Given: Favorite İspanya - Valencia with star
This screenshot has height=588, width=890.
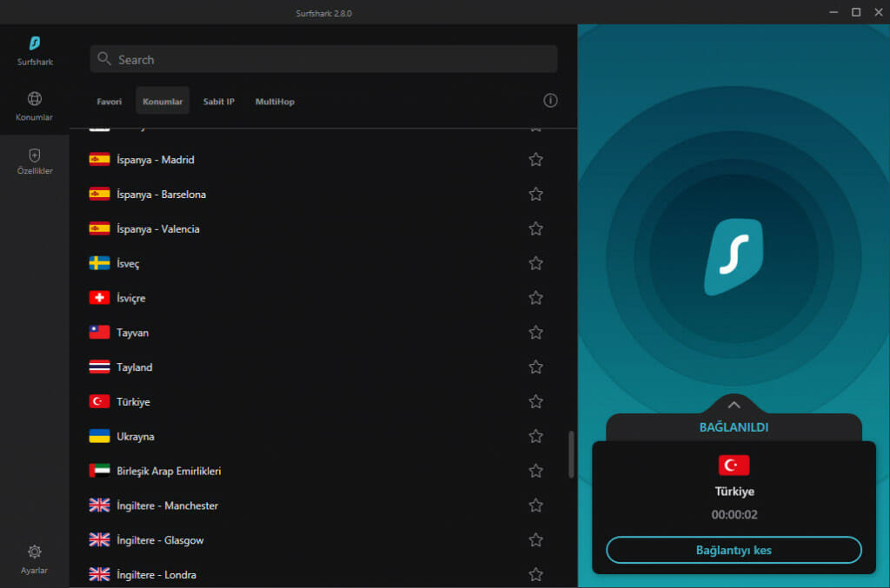Looking at the screenshot, I should pos(535,228).
